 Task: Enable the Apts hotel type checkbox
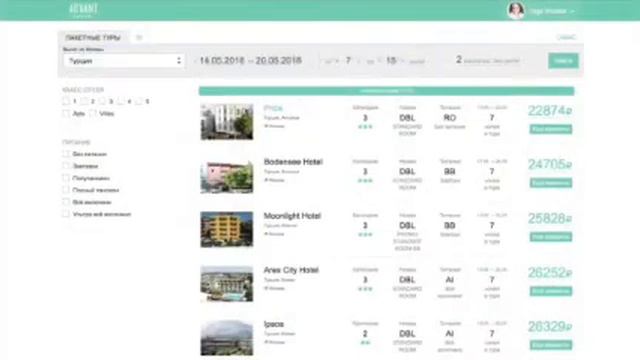(66, 113)
